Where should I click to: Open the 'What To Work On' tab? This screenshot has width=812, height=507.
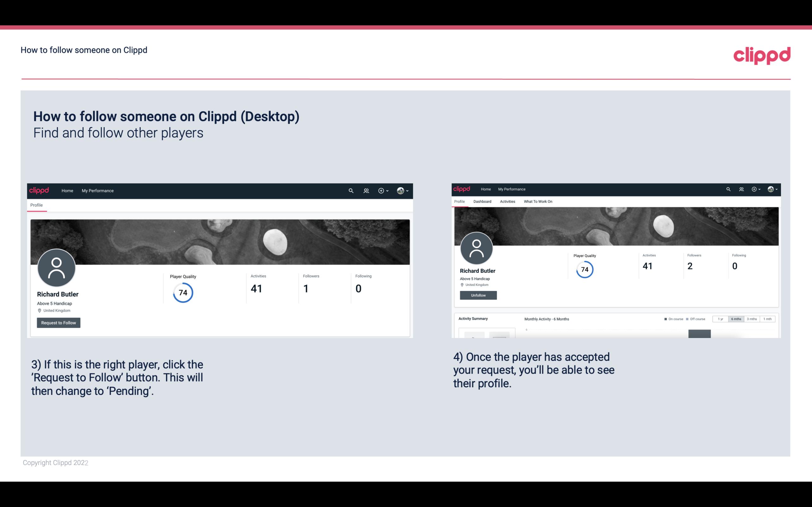pyautogui.click(x=538, y=201)
